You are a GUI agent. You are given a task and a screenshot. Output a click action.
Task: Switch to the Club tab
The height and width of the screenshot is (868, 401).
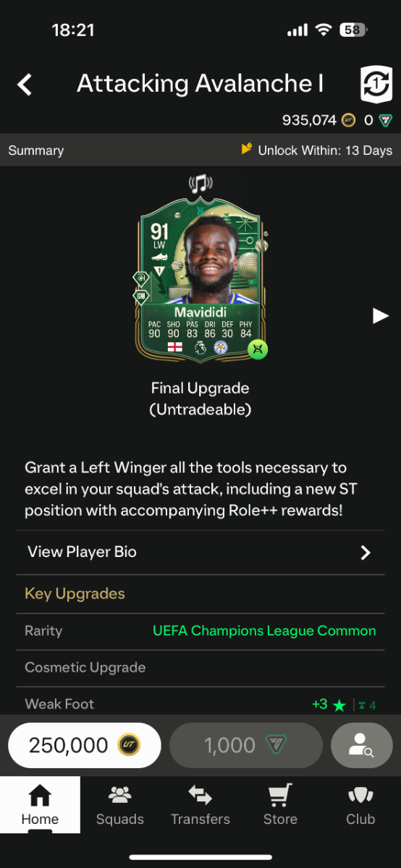coord(360,805)
